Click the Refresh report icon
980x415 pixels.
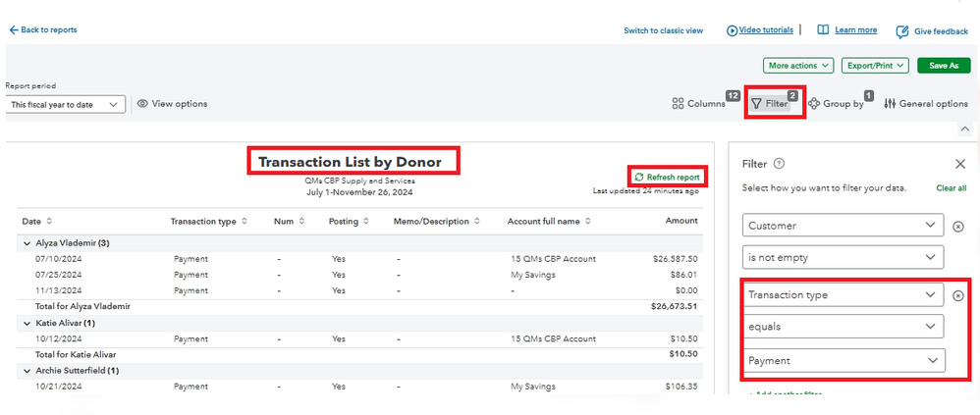pyautogui.click(x=639, y=178)
